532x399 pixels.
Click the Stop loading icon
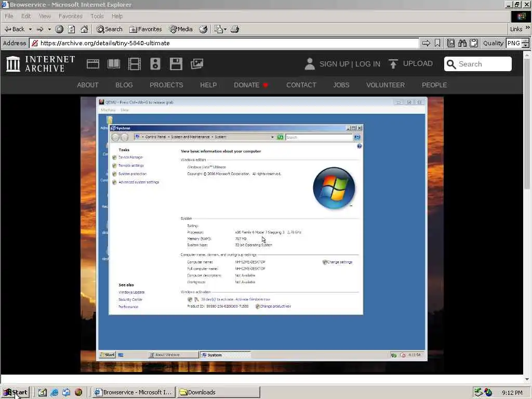59,29
